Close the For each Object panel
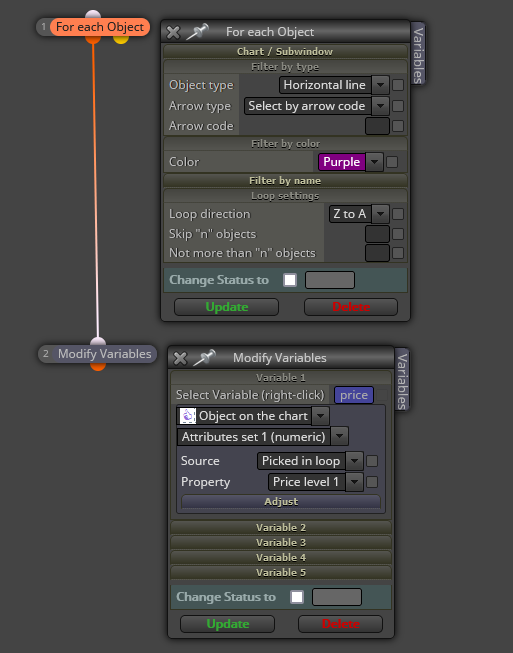 [x=173, y=32]
